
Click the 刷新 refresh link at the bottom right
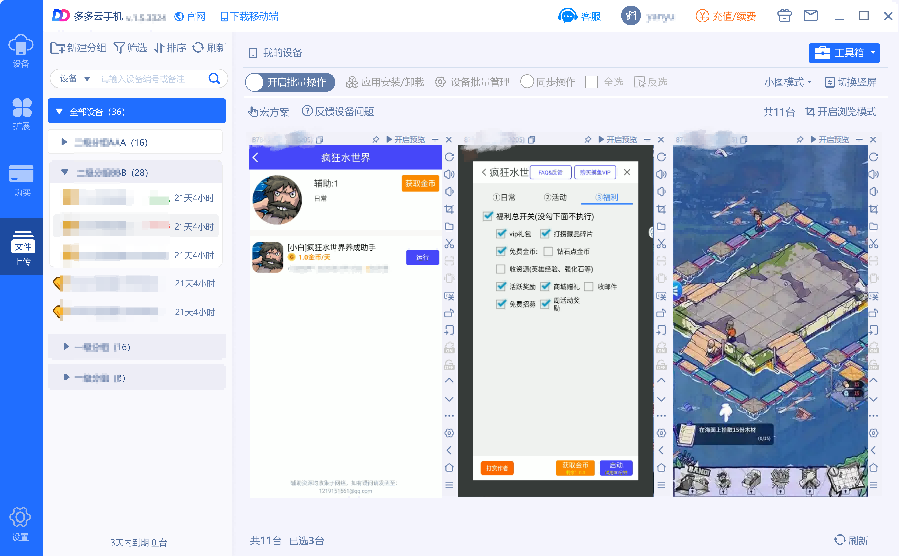point(851,540)
